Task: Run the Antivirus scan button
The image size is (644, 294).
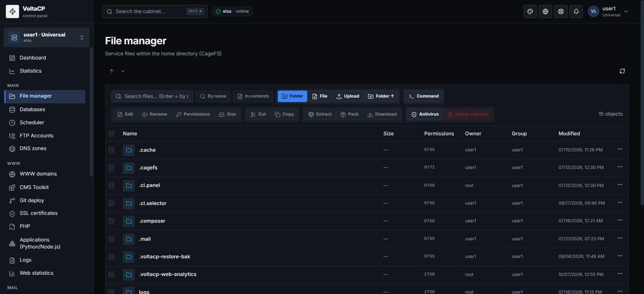Action: 425,114
